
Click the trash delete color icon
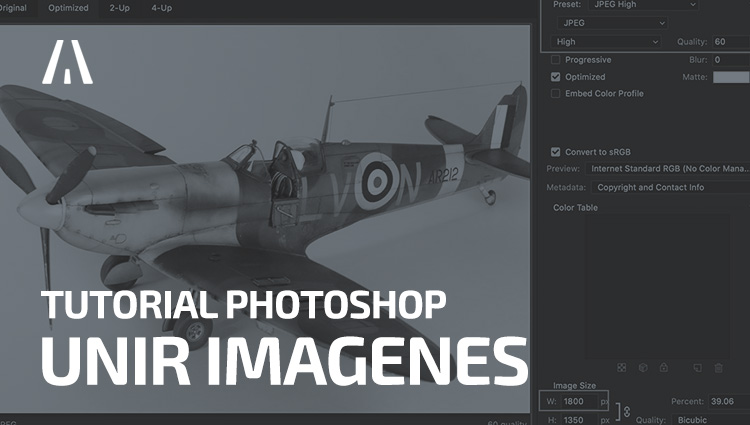point(718,368)
